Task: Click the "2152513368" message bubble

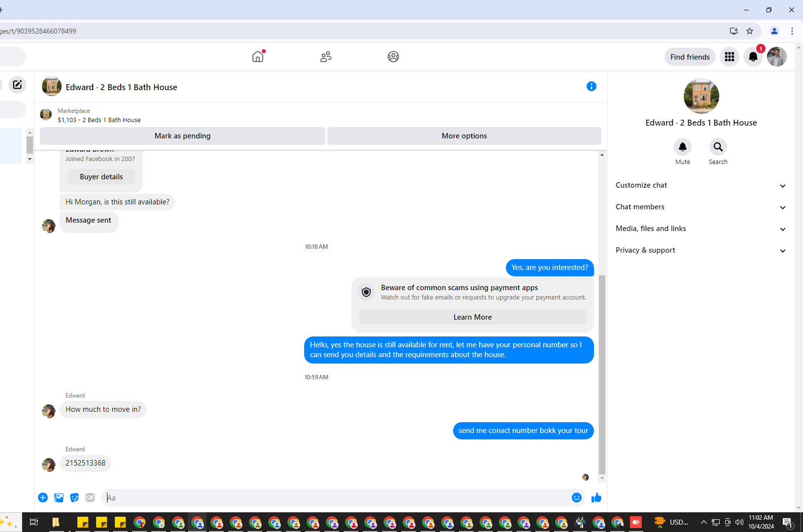Action: click(x=85, y=463)
